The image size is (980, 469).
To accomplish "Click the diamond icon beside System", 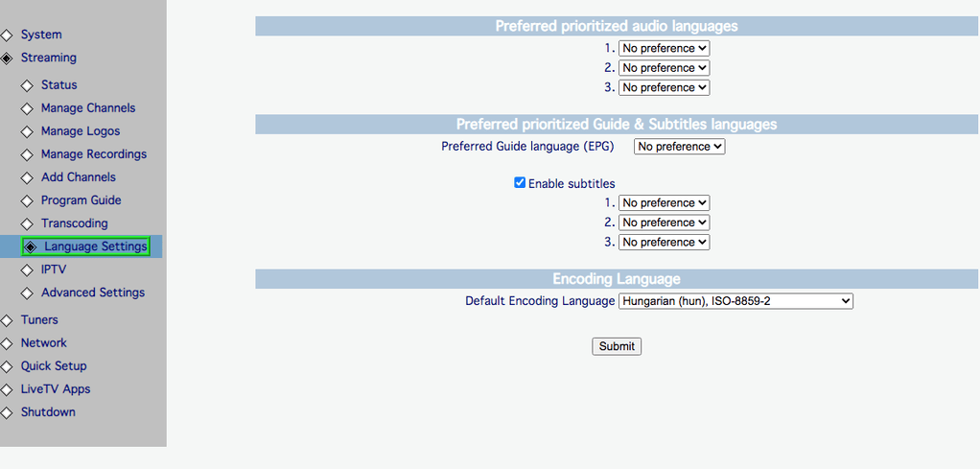I will pos(7,35).
